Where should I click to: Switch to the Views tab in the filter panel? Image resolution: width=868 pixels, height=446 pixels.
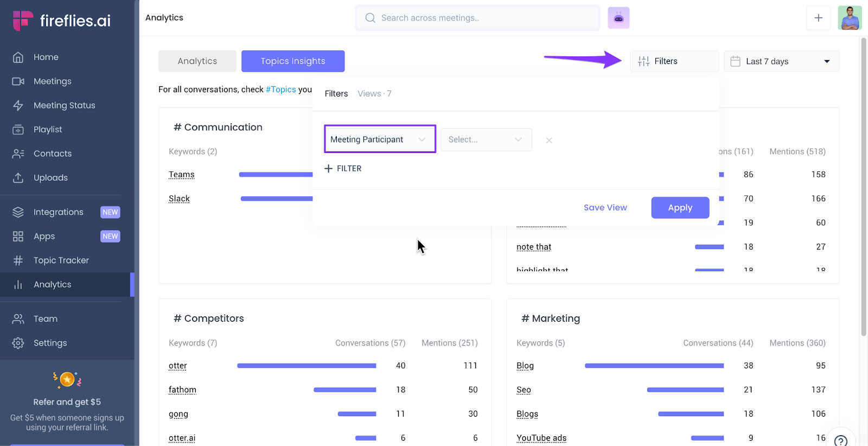[374, 94]
